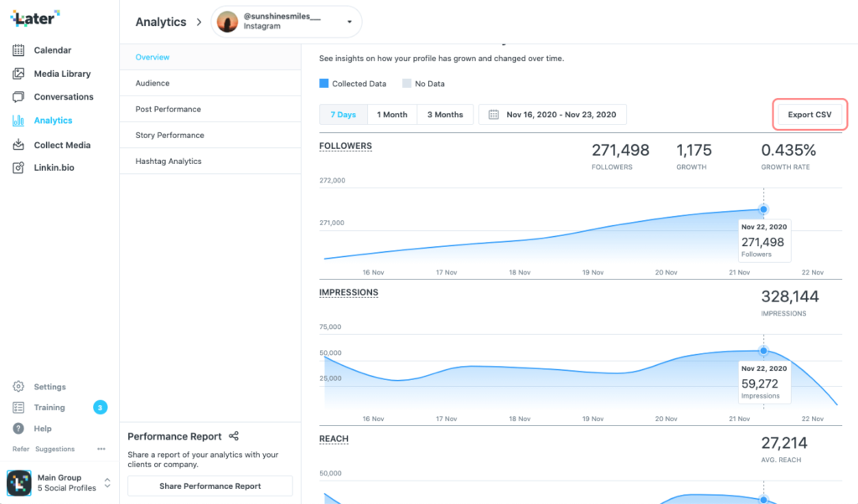Click the Main Group avatar icon
858x504 pixels.
[19, 483]
